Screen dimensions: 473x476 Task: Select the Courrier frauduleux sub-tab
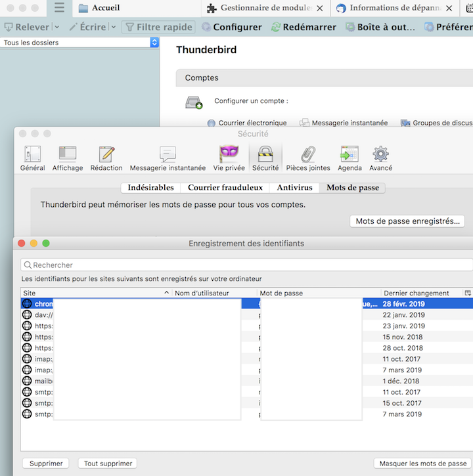[x=225, y=188]
